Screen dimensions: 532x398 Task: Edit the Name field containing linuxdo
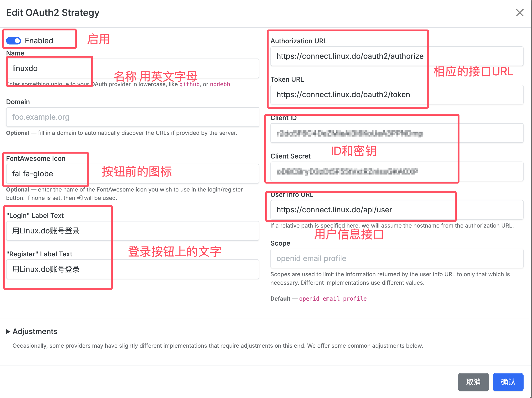point(132,68)
